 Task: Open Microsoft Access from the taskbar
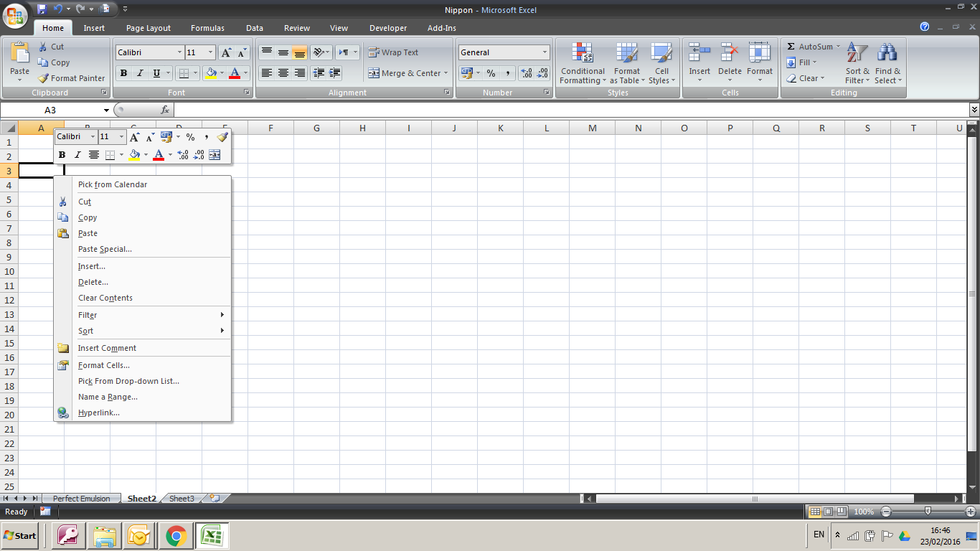coord(68,535)
